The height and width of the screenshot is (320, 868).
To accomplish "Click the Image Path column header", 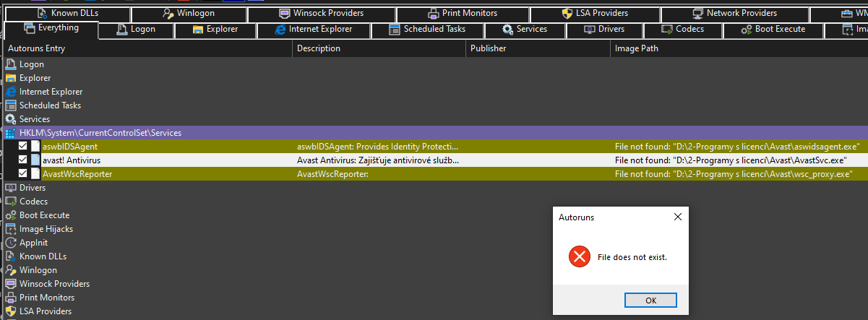I will (636, 48).
